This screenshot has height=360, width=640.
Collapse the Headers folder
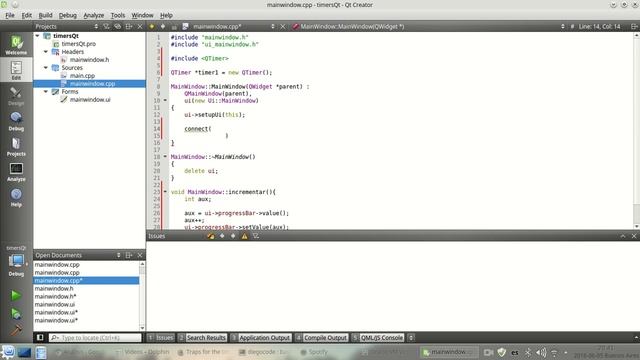point(46,52)
